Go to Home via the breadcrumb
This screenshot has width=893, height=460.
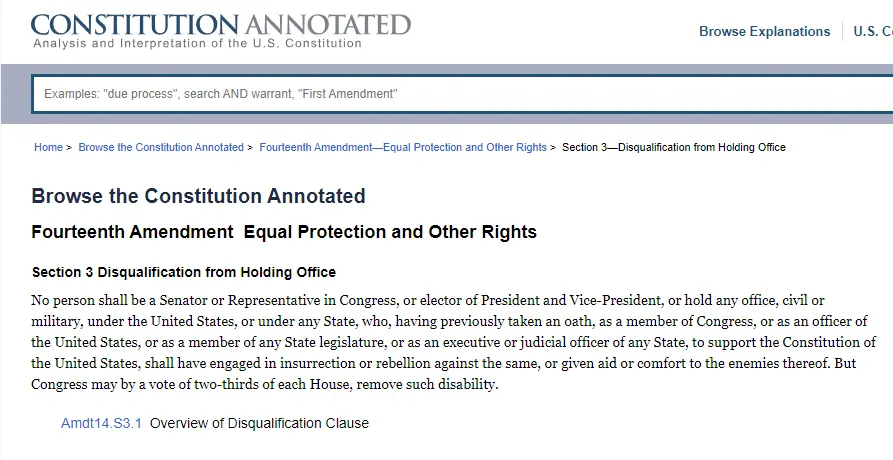point(48,147)
